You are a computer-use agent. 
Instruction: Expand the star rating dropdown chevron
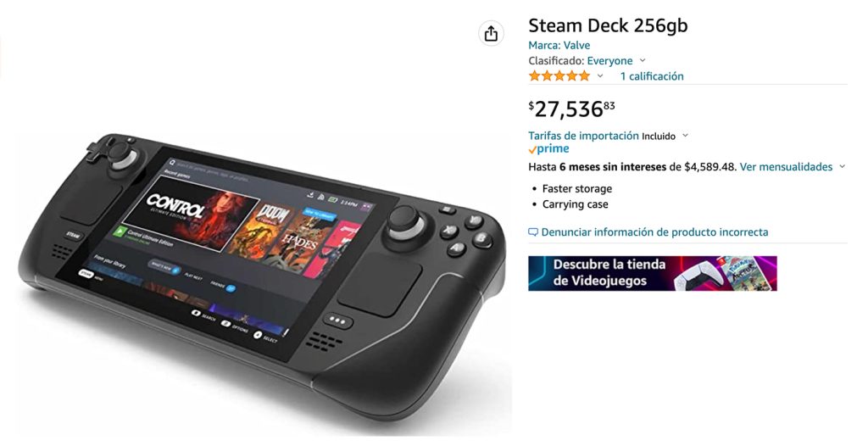(600, 76)
